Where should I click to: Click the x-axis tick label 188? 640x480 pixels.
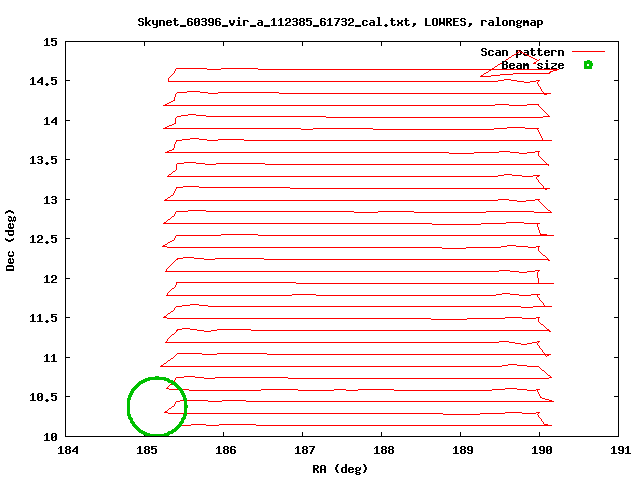tap(384, 450)
